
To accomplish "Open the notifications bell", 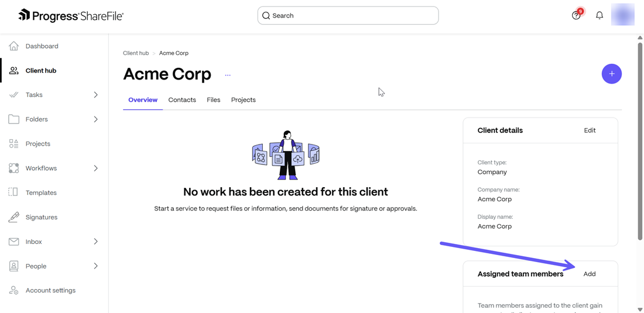I will coord(600,16).
